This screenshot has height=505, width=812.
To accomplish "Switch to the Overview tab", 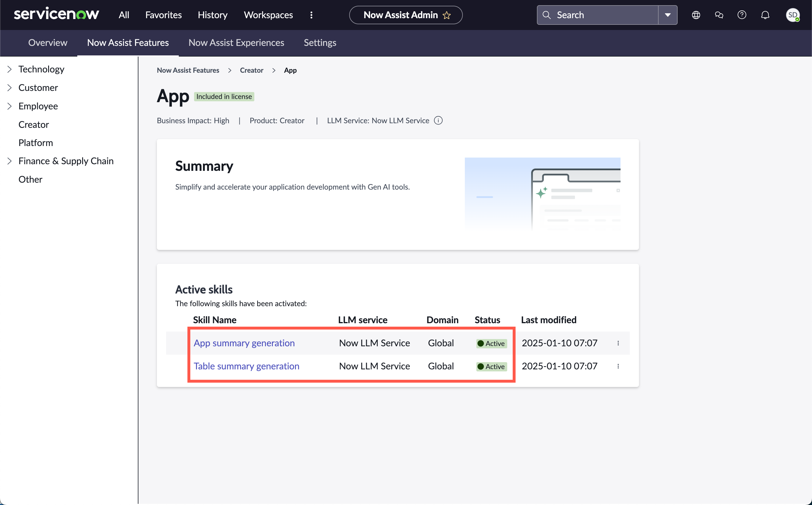I will pyautogui.click(x=48, y=43).
